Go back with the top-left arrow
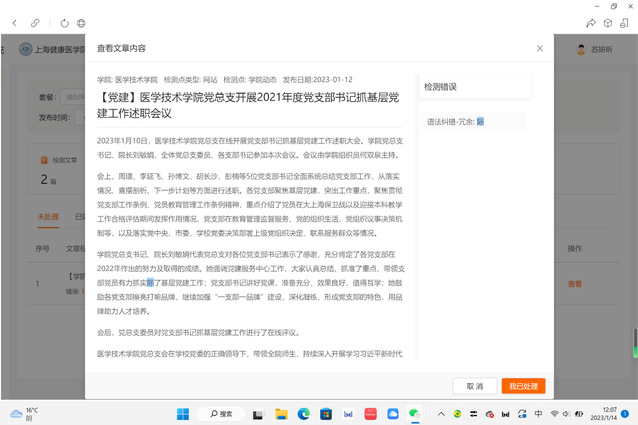 coord(12,22)
